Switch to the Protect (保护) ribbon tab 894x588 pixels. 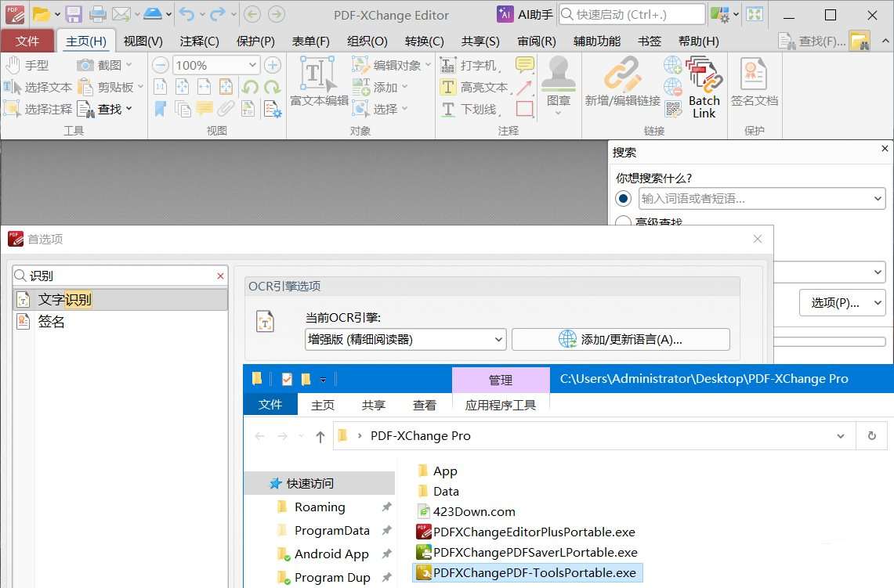[x=255, y=41]
